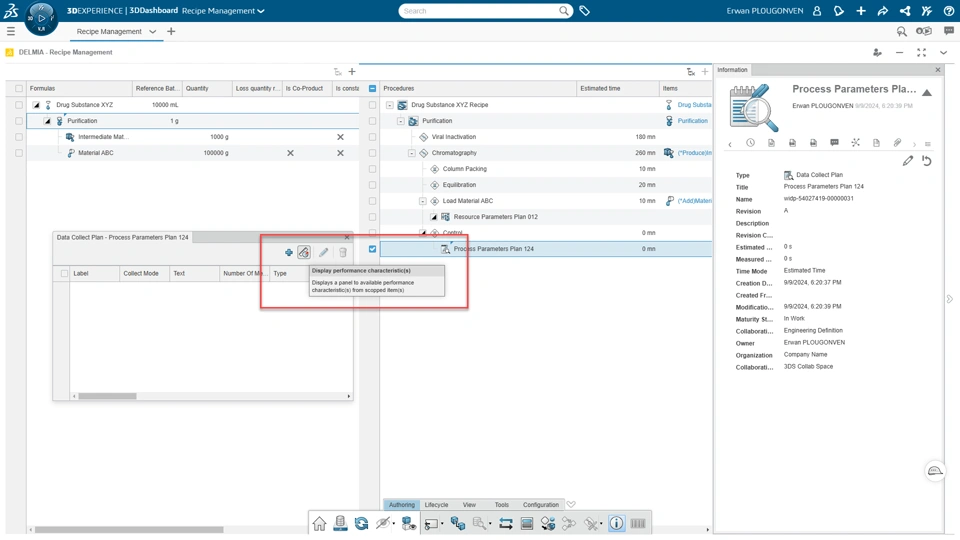Check the Material ABC row checkbox
Image resolution: width=960 pixels, height=540 pixels.
[x=19, y=153]
